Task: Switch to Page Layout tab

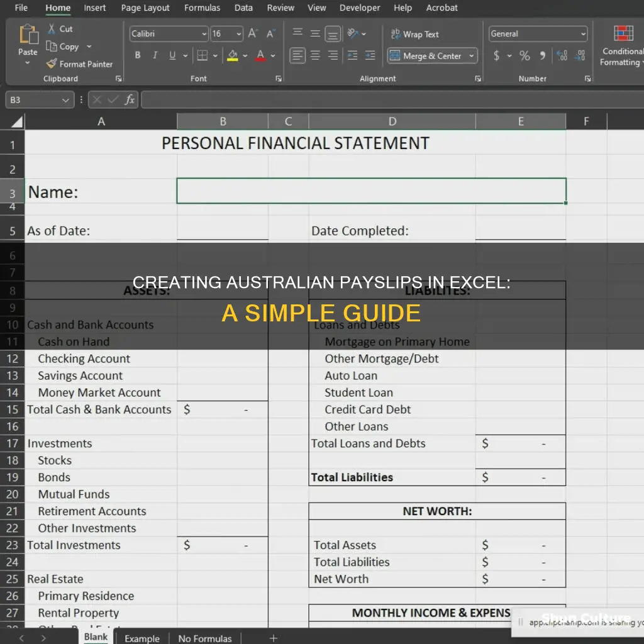Action: pyautogui.click(x=145, y=8)
